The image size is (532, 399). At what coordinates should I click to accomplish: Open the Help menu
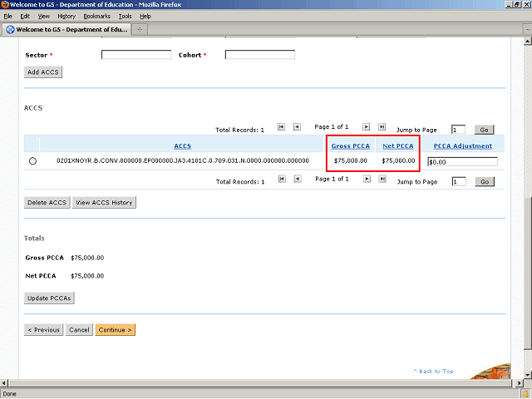[x=145, y=17]
